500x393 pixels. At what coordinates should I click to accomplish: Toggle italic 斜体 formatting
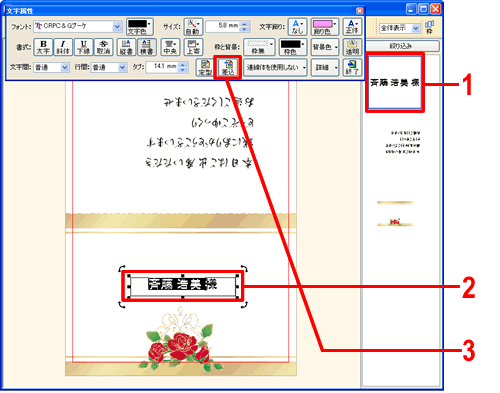click(x=63, y=47)
